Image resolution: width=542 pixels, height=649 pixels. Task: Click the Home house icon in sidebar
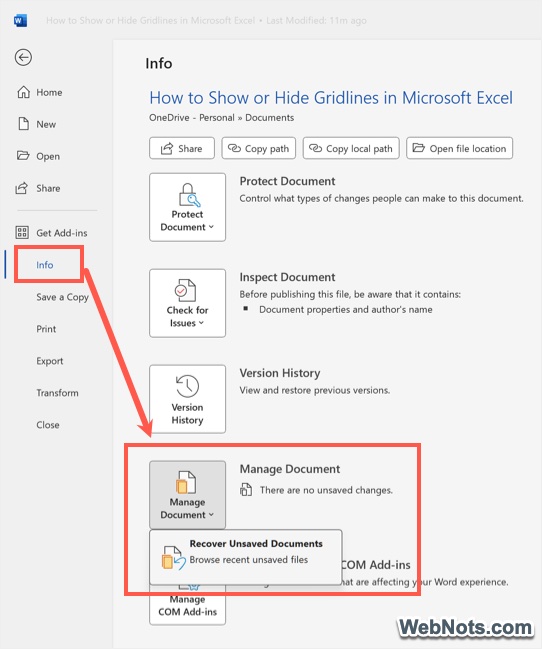click(x=23, y=92)
